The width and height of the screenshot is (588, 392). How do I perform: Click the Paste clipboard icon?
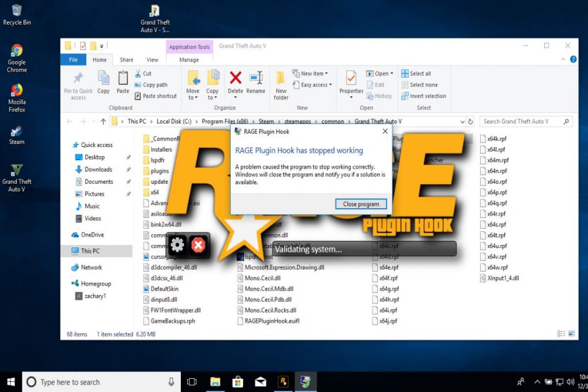pos(123,78)
